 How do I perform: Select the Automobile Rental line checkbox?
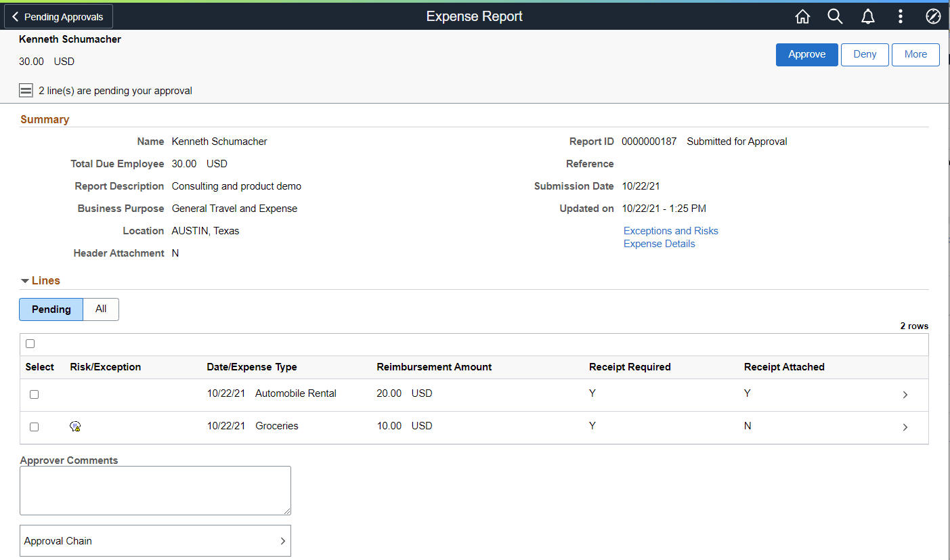click(34, 394)
